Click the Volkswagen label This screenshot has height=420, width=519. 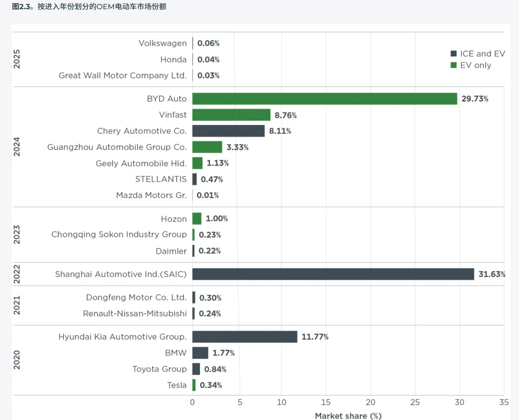[x=162, y=43]
